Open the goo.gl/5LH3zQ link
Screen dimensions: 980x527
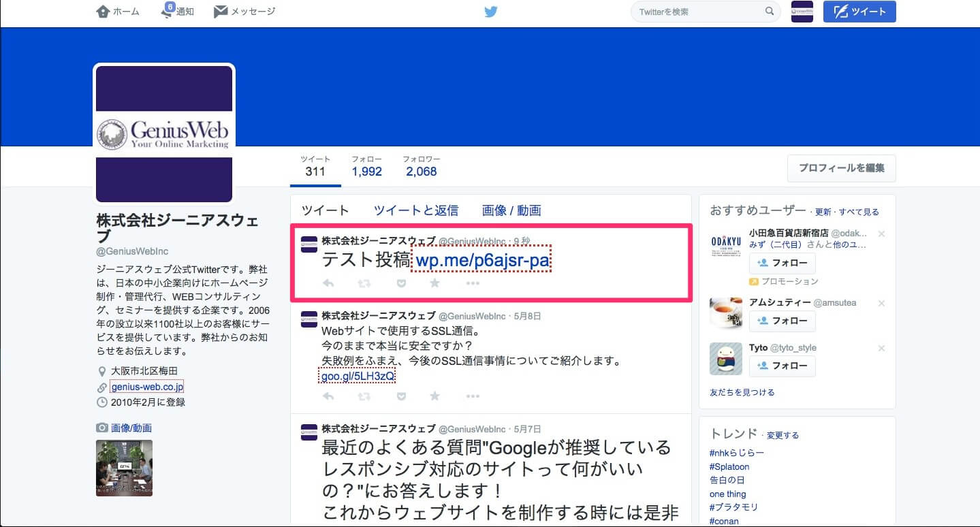(x=358, y=376)
